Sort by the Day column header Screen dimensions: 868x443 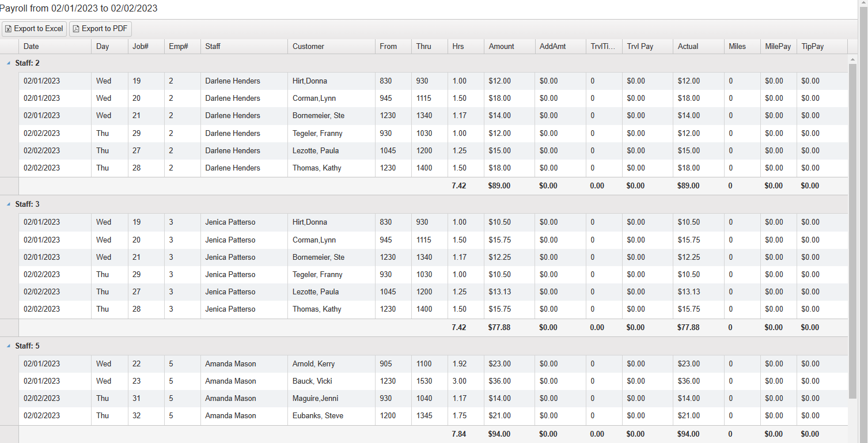109,47
